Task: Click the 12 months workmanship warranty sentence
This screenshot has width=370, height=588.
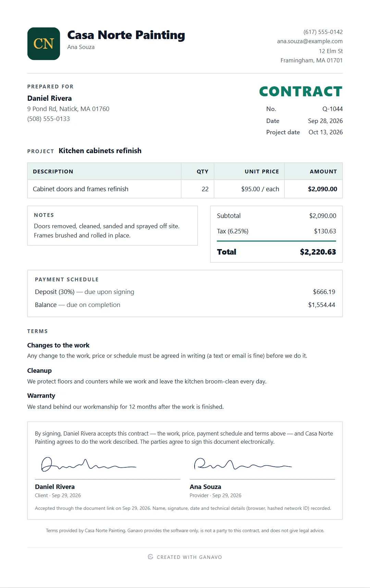Action: click(125, 407)
